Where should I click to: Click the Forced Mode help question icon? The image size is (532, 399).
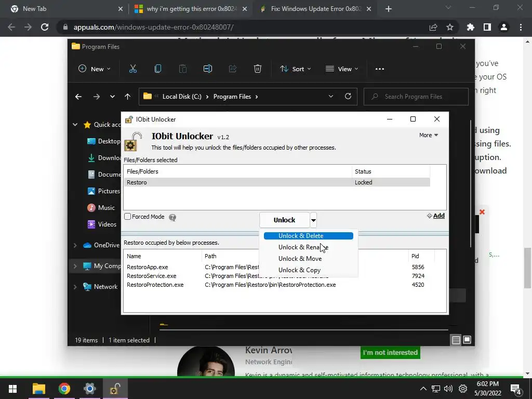[x=172, y=218]
